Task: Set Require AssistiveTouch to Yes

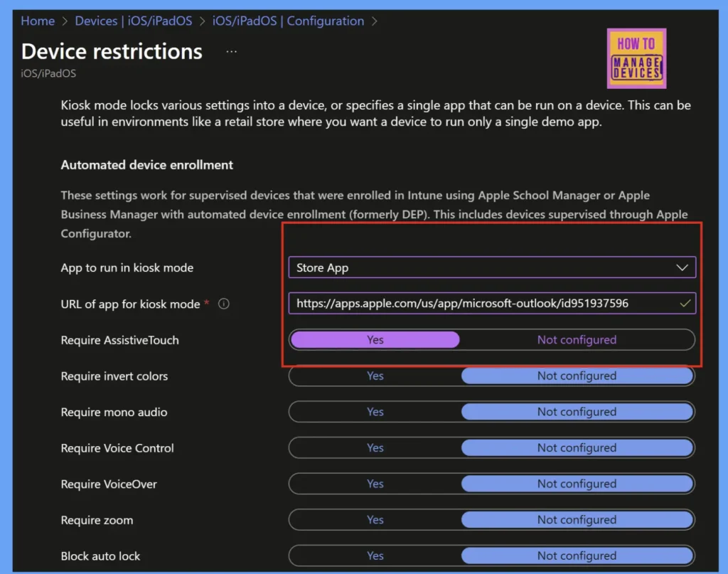Action: [375, 339]
